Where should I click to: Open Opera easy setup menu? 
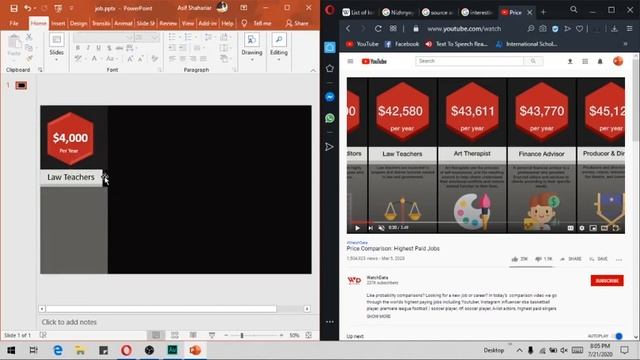[629, 29]
